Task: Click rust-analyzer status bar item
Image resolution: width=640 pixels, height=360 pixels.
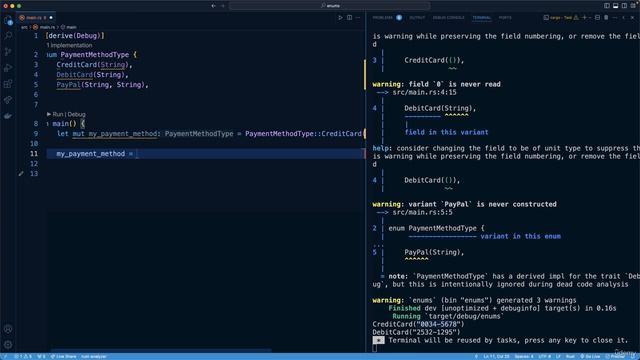Action: tap(93, 356)
